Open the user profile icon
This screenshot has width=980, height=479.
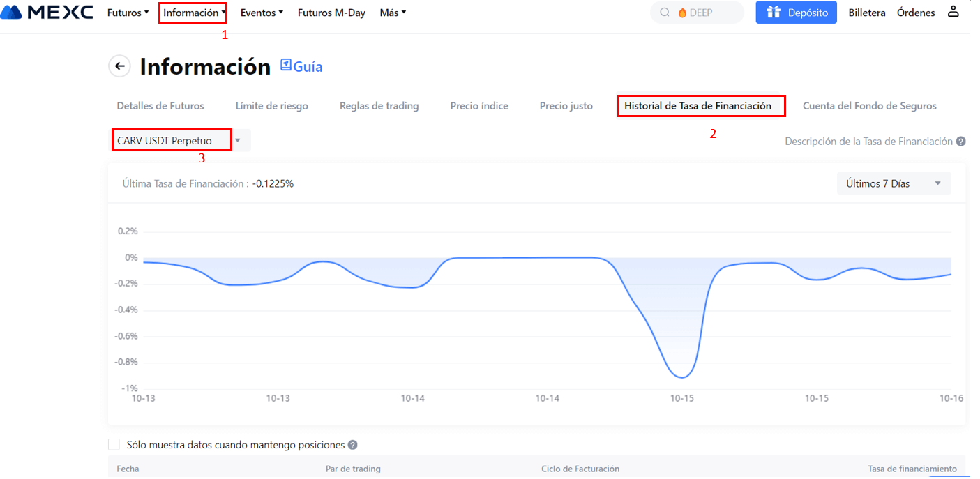pos(953,12)
